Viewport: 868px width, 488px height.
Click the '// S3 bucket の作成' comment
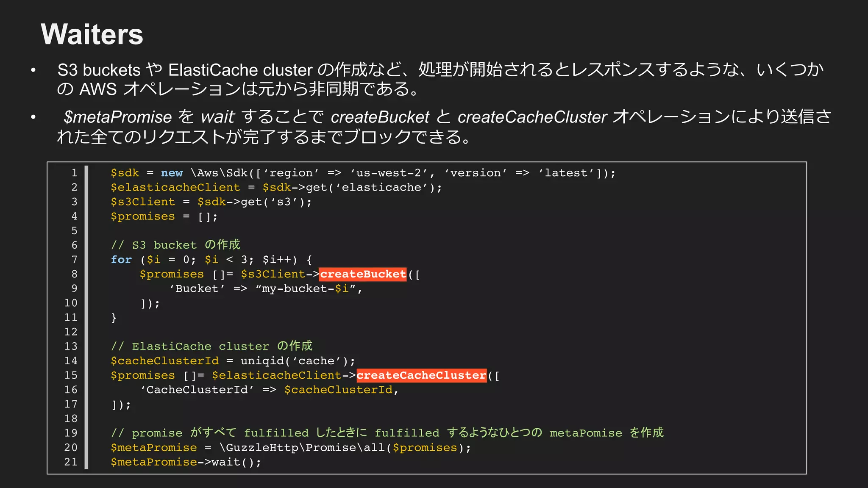click(175, 245)
